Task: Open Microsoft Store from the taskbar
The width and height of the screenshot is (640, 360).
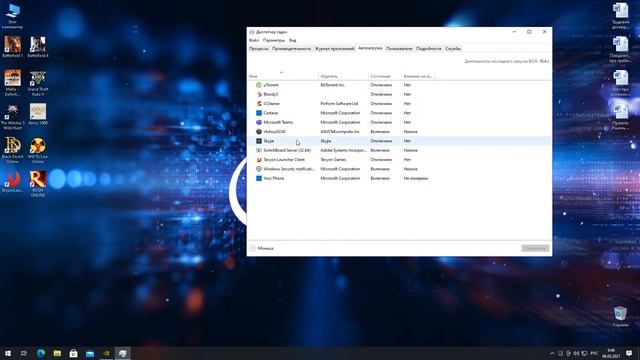Action: click(x=73, y=353)
